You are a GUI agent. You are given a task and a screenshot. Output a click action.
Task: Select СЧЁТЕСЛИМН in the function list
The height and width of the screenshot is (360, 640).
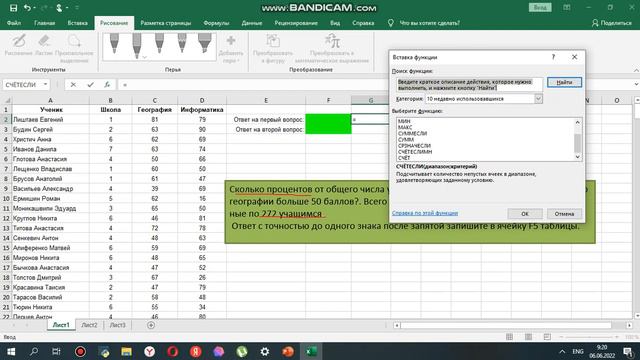click(x=415, y=151)
